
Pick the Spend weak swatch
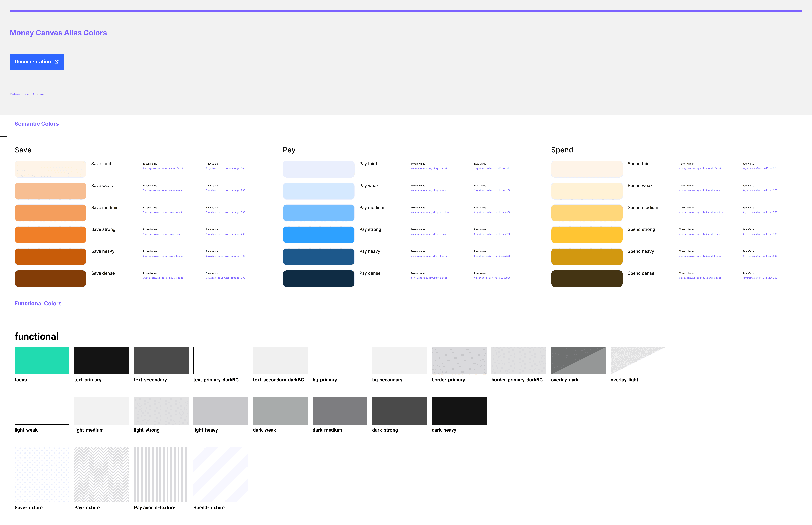pos(587,191)
